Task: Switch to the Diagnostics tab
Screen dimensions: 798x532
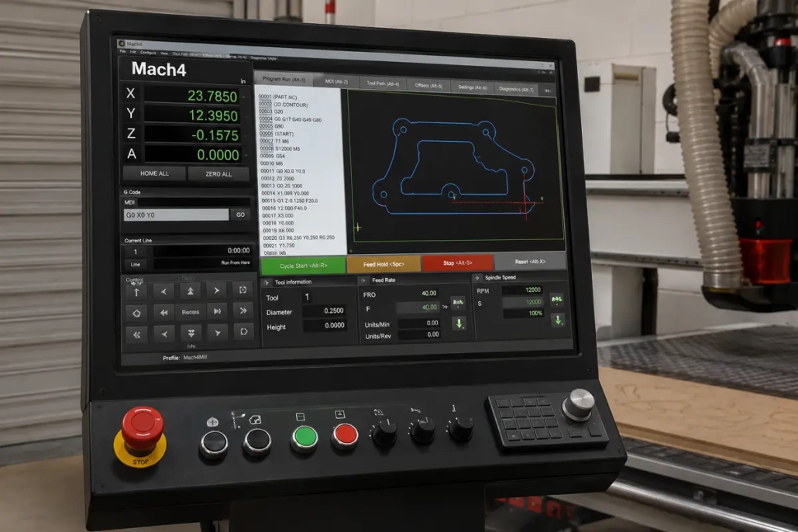Action: 516,89
